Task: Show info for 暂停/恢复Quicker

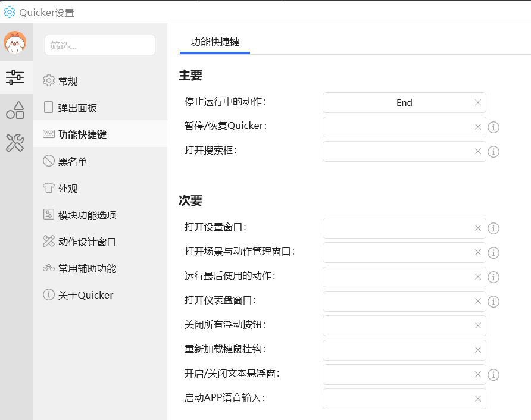Action: 493,127
